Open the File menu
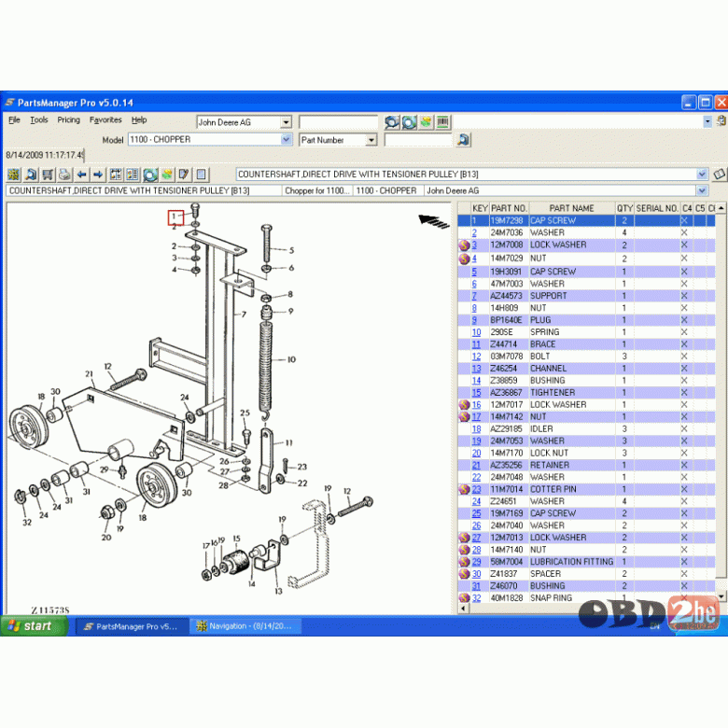 click(14, 119)
